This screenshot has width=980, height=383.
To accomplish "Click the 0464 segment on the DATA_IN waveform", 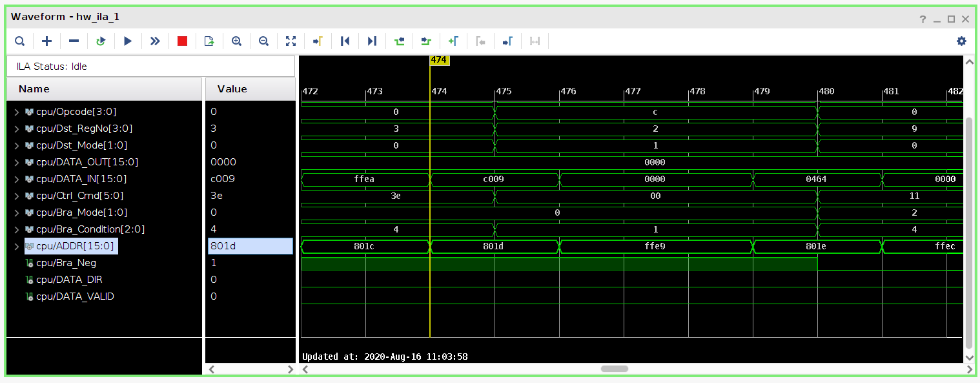I will point(816,179).
